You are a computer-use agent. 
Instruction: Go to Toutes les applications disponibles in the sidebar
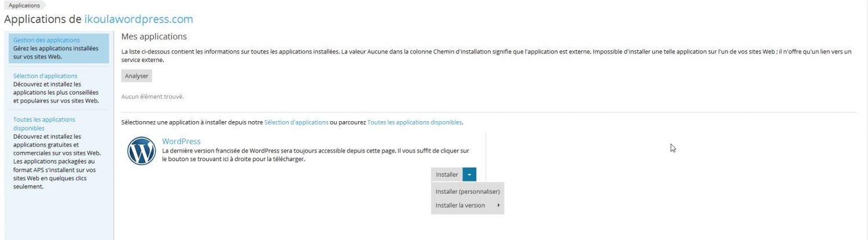[x=44, y=123]
